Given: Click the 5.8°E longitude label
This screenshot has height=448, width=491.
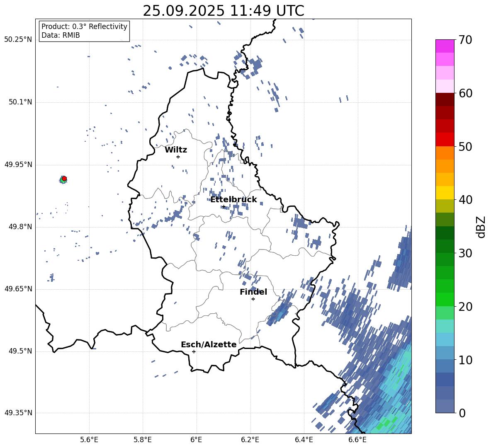Looking at the screenshot, I should [143, 440].
